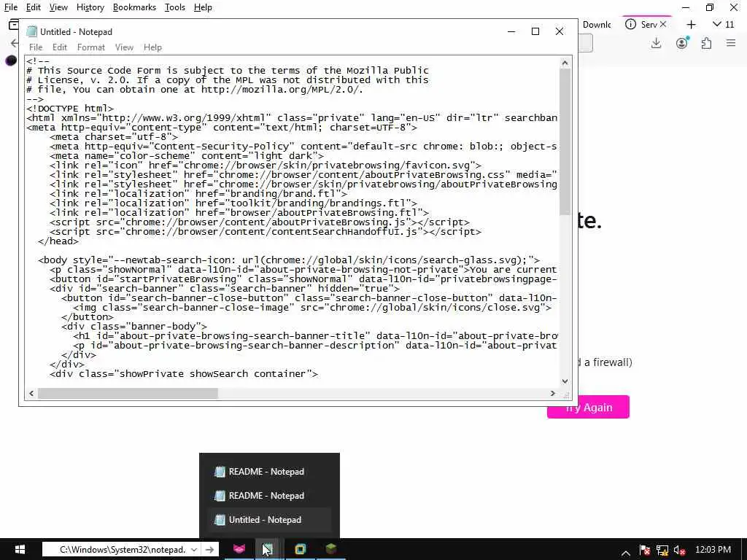Click the 'div class="banner-body"' line

[134, 327]
